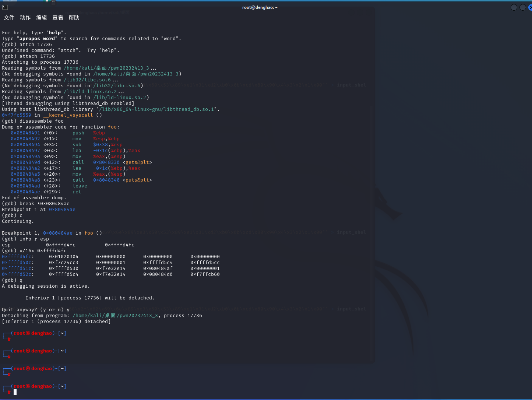Select address 0x080484ad at offset <+28>

click(25, 186)
